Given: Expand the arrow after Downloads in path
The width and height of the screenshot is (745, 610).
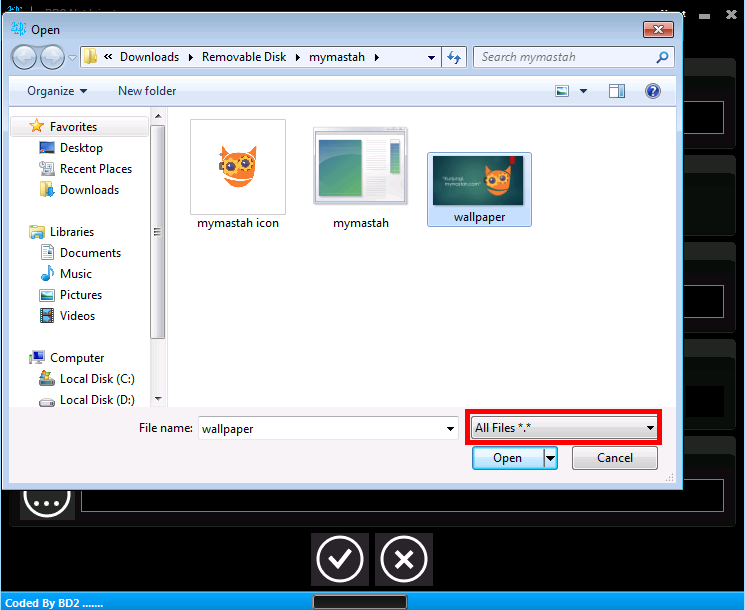Looking at the screenshot, I should coord(191,57).
